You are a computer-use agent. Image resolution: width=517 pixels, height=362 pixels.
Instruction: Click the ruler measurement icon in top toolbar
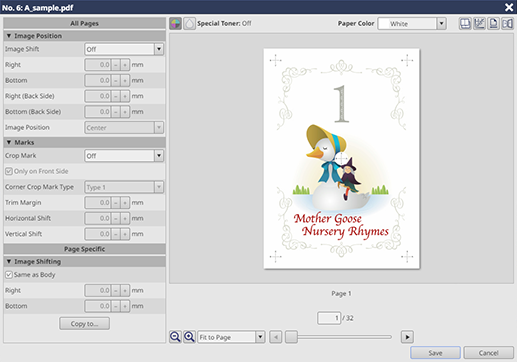[x=479, y=24]
